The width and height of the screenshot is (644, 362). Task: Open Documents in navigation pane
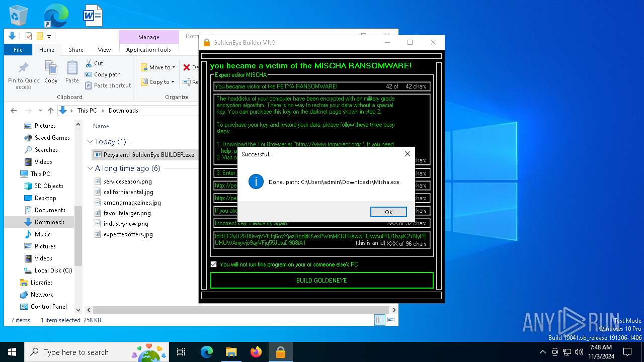coord(44,210)
